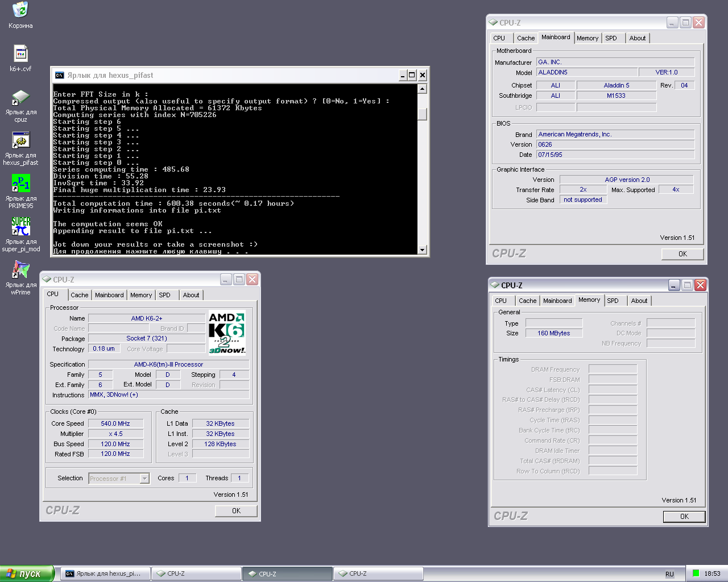Switch to About tab in Mainboard CPU-Z window
This screenshot has height=582, width=728.
[638, 38]
